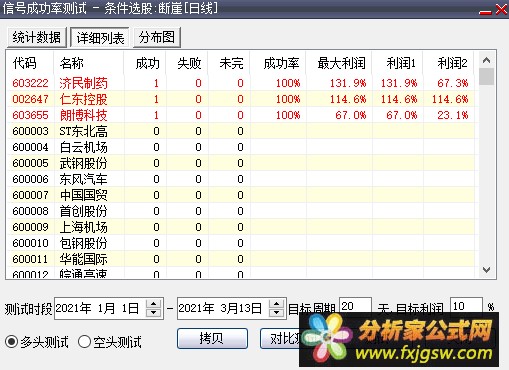Select stock code 600009

point(30,227)
